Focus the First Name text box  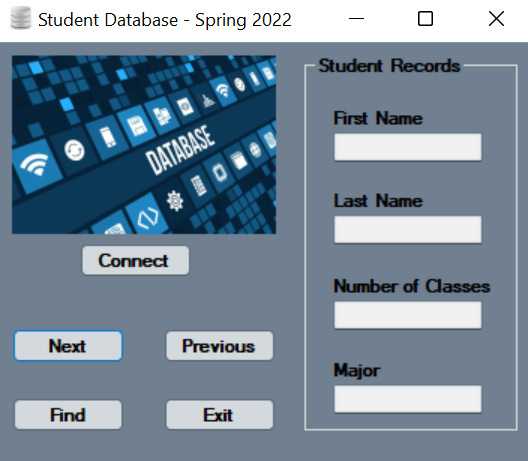coord(408,147)
